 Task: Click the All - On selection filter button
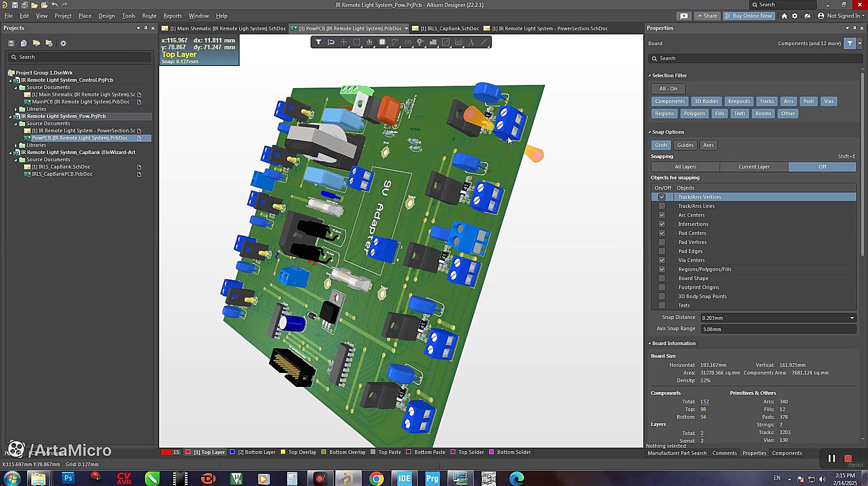click(668, 89)
